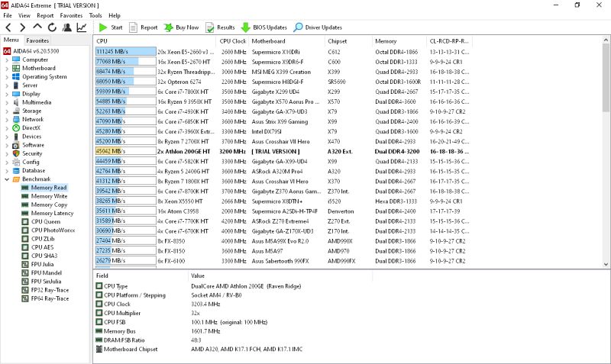Viewport: 611px width, 364px height.
Task: Click the Buy Now toolbar button
Action: click(182, 27)
